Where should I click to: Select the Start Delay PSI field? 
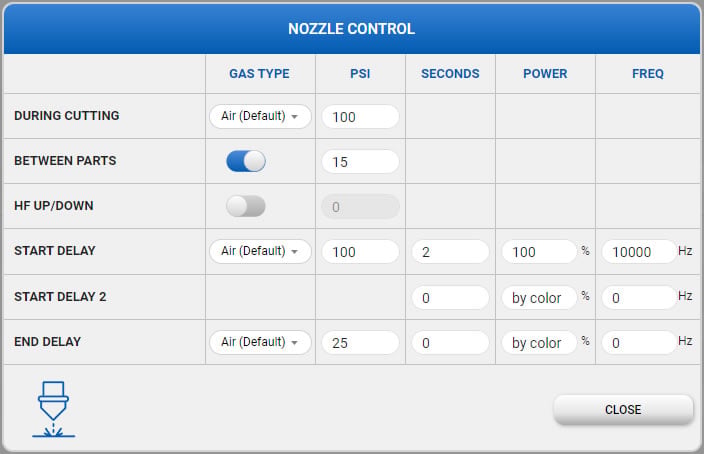click(x=360, y=251)
